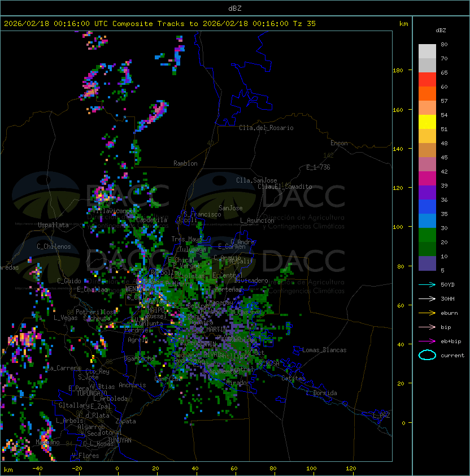Click the TUNUYAN town label

tap(120, 440)
